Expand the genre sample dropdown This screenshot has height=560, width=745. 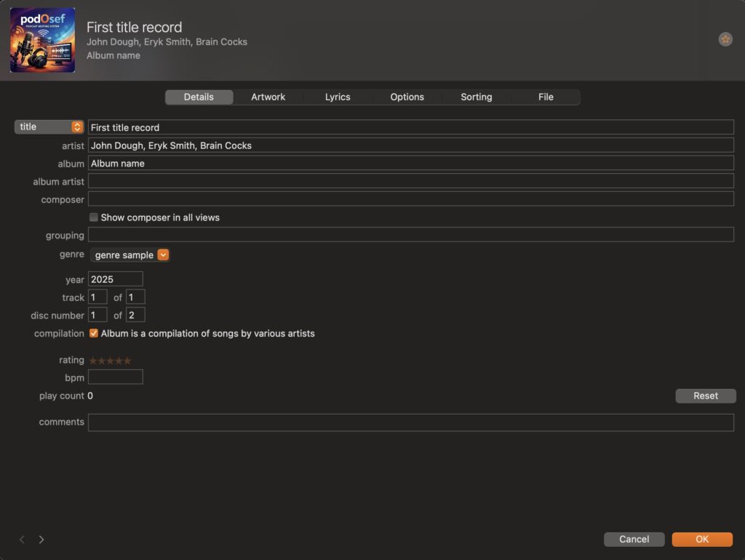coord(163,255)
